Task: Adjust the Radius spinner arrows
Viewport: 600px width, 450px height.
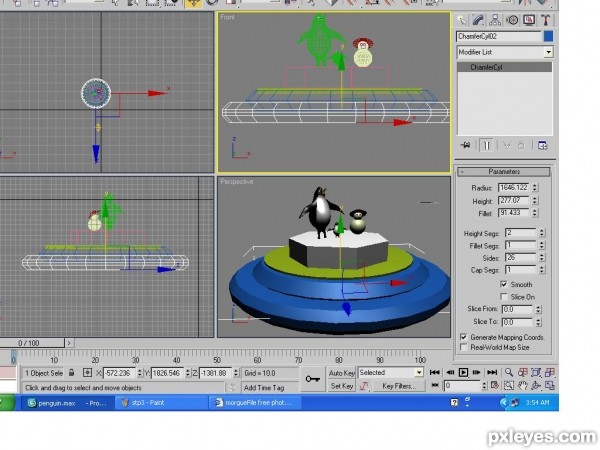Action: click(535, 188)
